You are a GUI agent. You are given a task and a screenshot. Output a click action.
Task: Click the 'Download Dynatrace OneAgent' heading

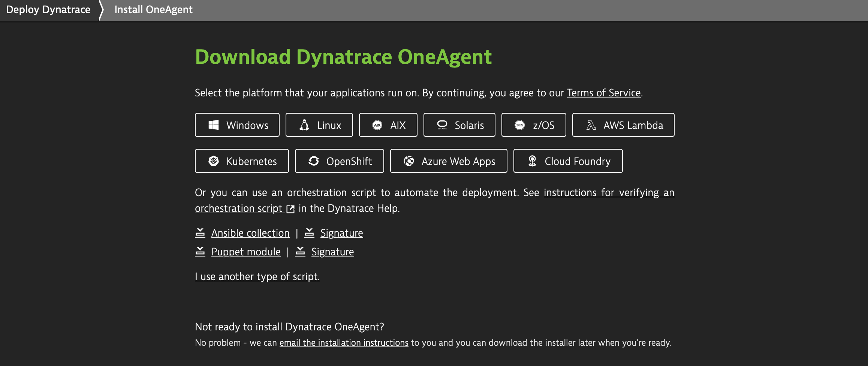tap(343, 57)
